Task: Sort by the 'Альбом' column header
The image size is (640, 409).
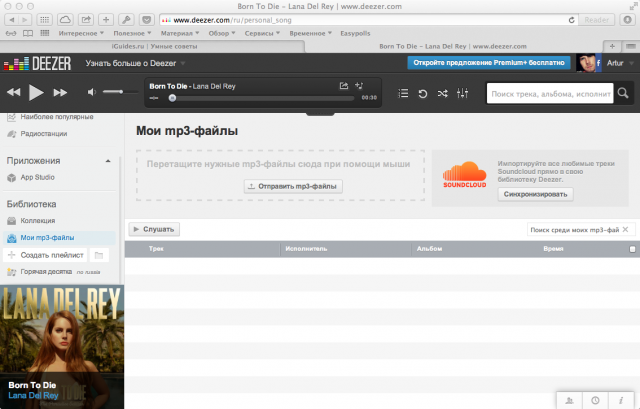Action: [x=429, y=249]
